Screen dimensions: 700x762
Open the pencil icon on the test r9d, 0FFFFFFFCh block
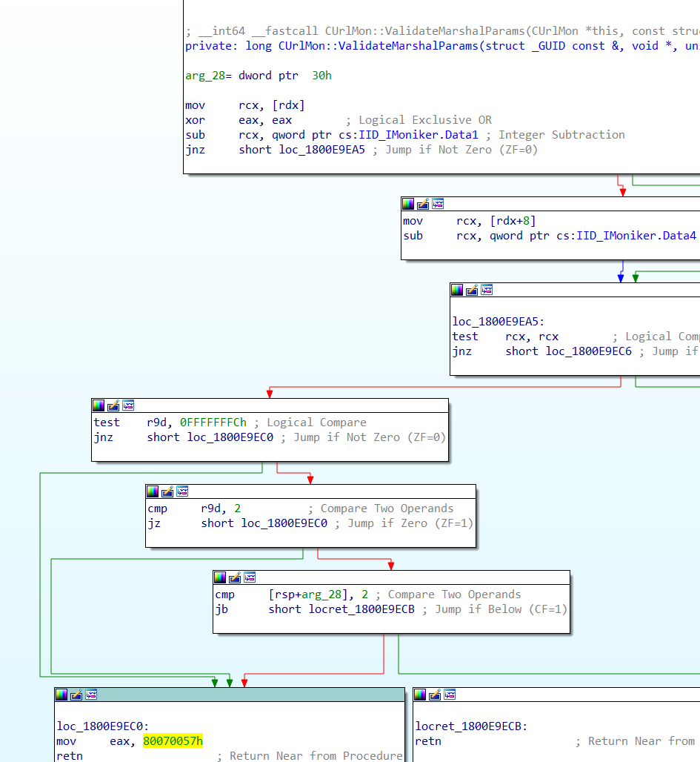pyautogui.click(x=113, y=405)
